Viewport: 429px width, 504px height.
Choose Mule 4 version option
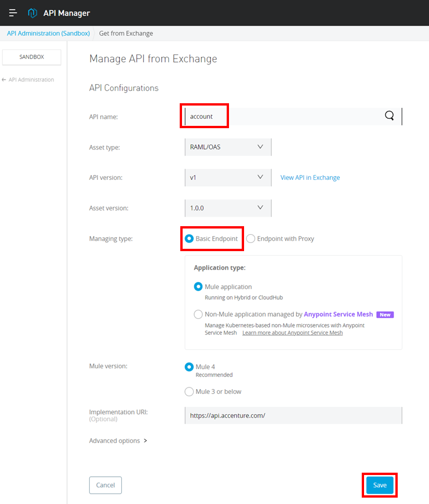point(189,367)
